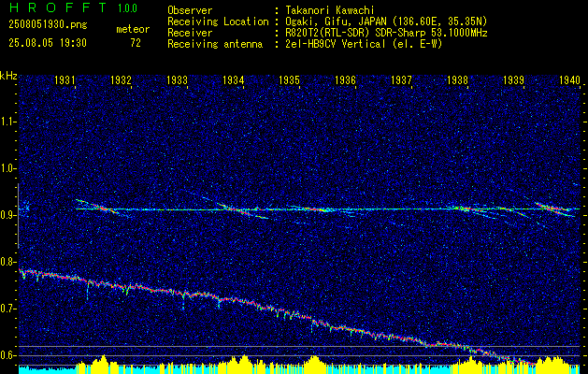Click the date 25.08.05 19:30
The width and height of the screenshot is (588, 374).
coord(48,43)
